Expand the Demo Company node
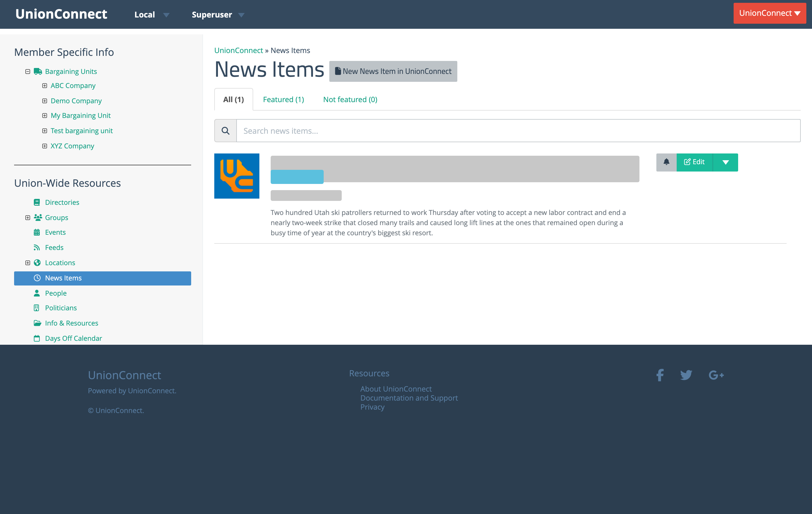812x514 pixels. [x=45, y=101]
